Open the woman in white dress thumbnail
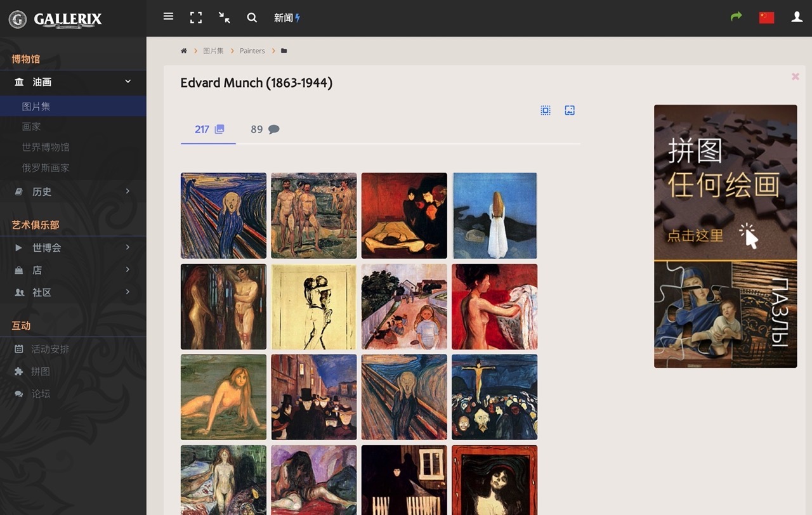812x515 pixels. point(495,216)
